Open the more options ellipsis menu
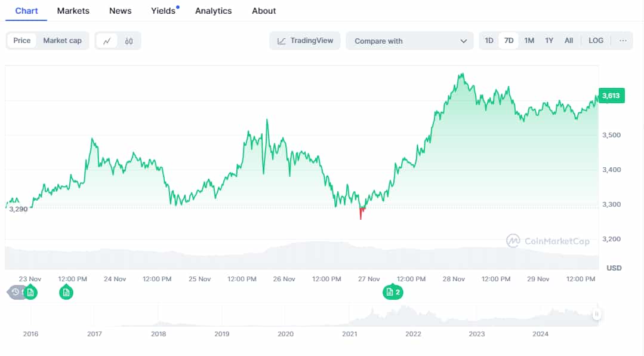Image resolution: width=644 pixels, height=356 pixels. (623, 41)
